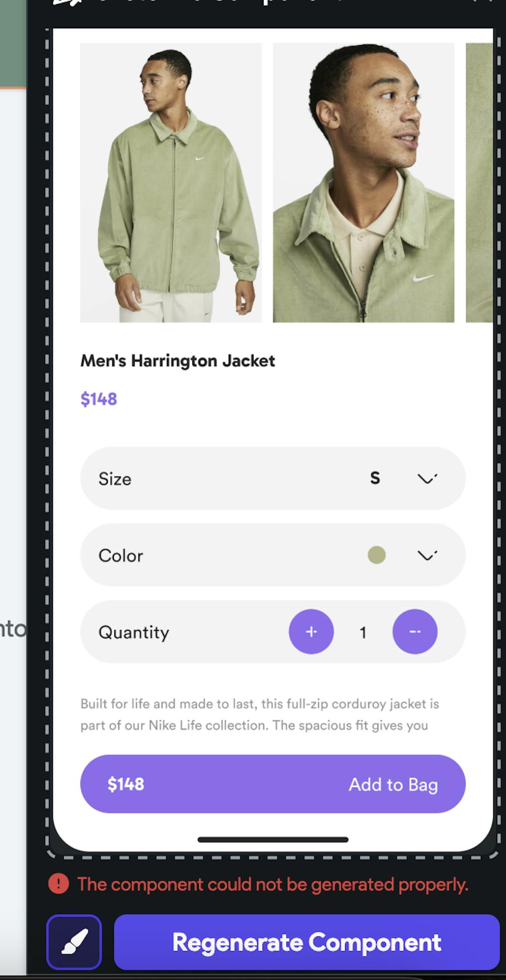This screenshot has width=506, height=980.
Task: Click the Regenerate Component button
Action: coord(307,942)
